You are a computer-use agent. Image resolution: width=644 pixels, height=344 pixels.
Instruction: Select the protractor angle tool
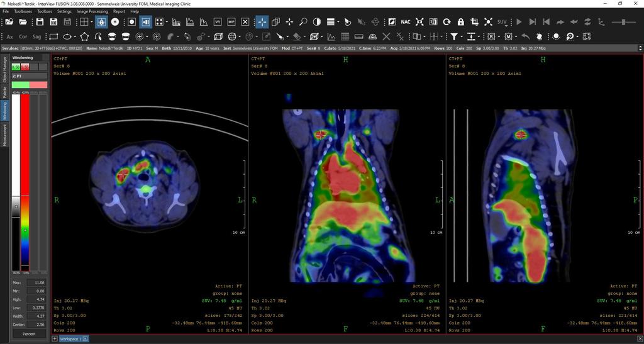(372, 36)
